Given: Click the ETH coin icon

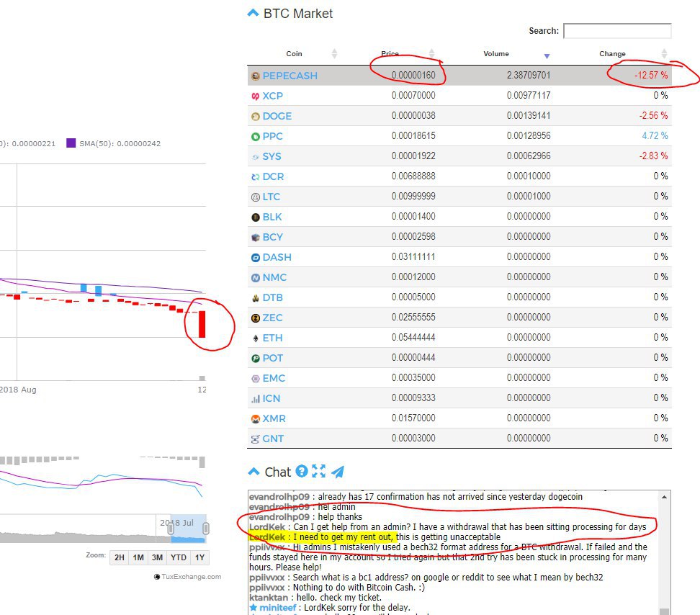Looking at the screenshot, I should [256, 338].
